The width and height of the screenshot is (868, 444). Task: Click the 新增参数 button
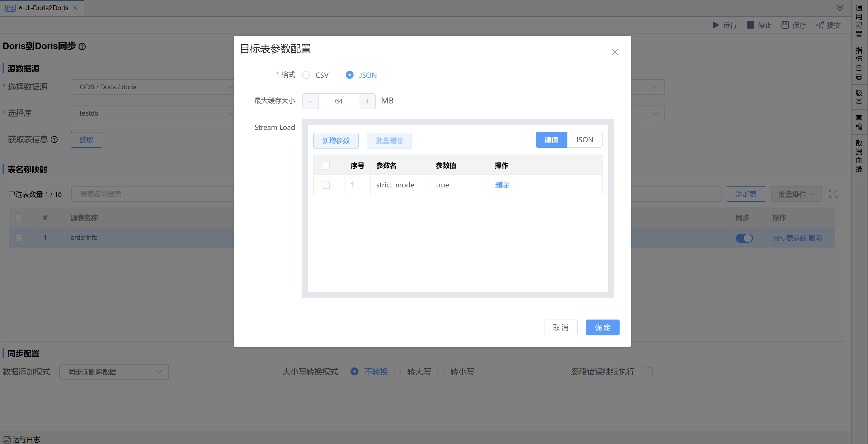tap(336, 140)
